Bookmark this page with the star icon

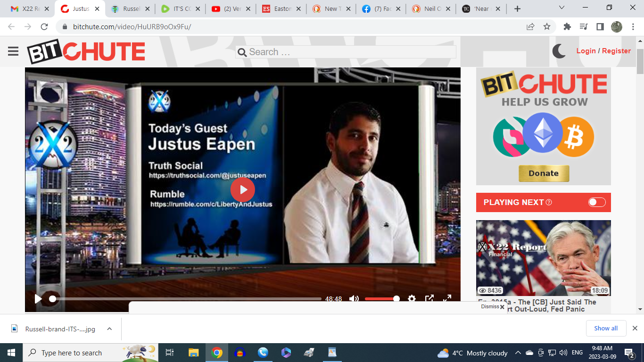547,27
